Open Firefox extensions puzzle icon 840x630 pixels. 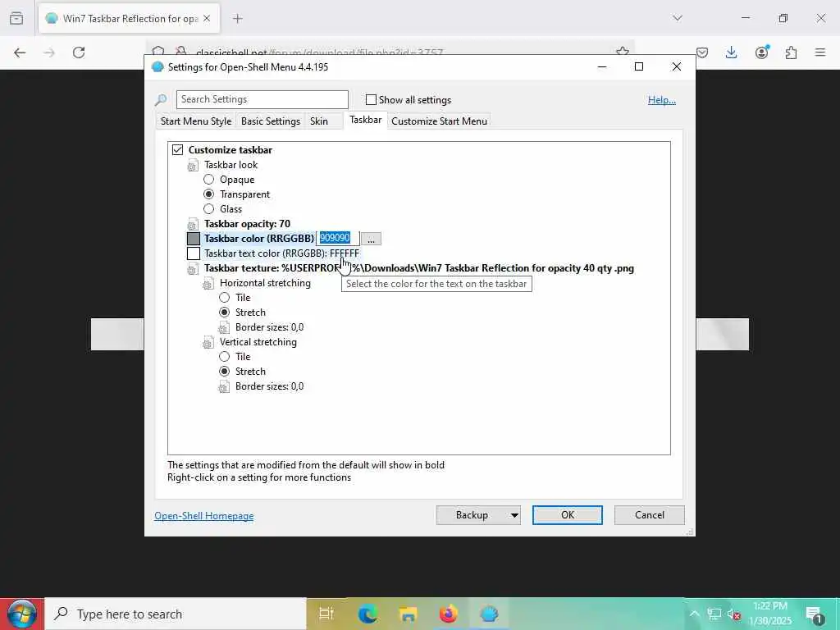click(792, 52)
